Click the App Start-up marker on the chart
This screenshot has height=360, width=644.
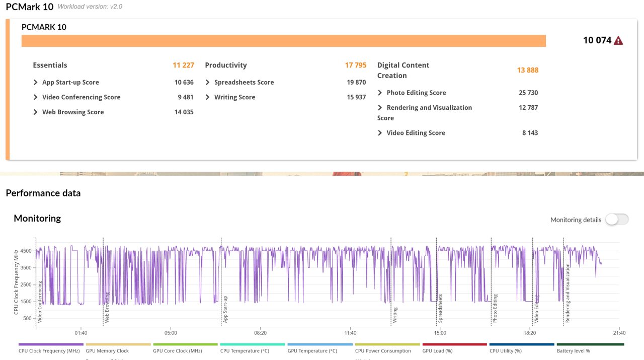pyautogui.click(x=225, y=309)
